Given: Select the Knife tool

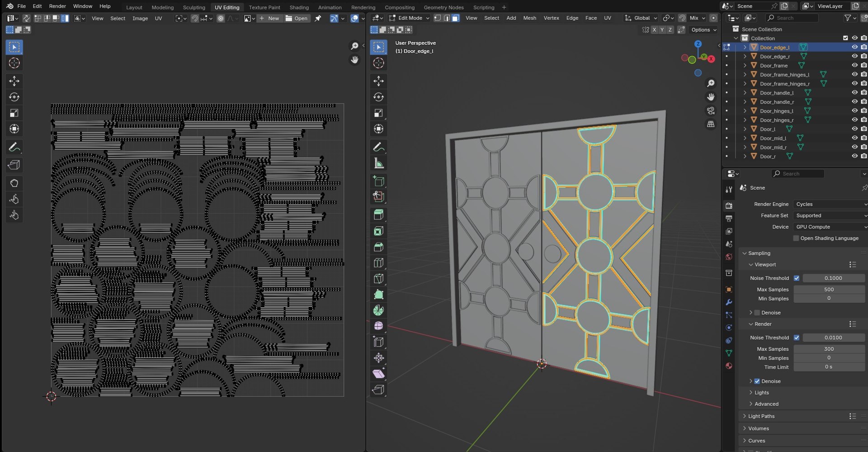Looking at the screenshot, I should point(379,279).
